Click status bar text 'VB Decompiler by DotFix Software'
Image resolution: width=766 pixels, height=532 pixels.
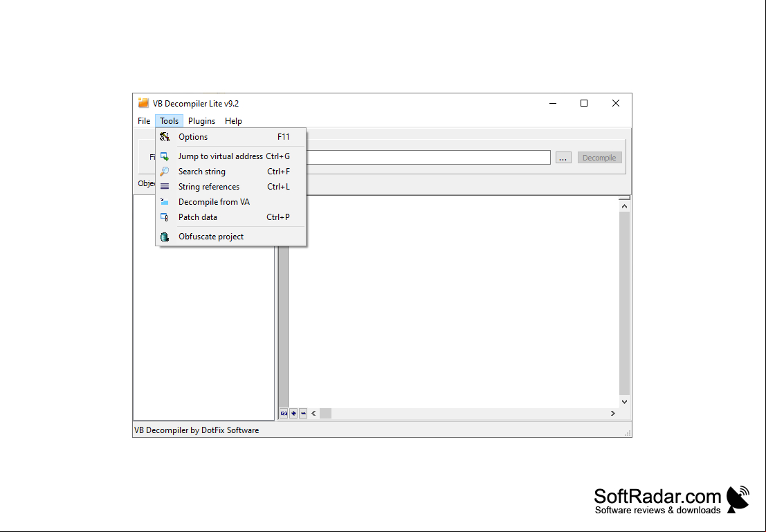point(197,430)
